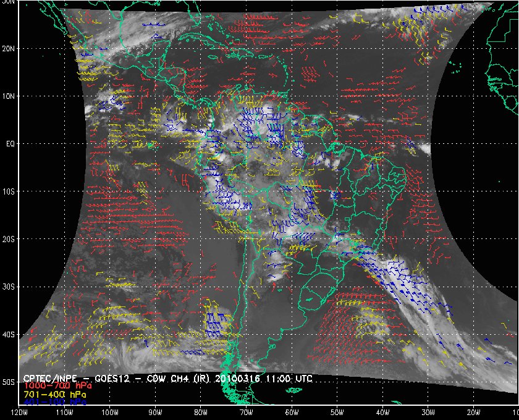Click the CPTEC/INPE GOES12 title caption
Screen dimensions: 519x420
[168, 378]
